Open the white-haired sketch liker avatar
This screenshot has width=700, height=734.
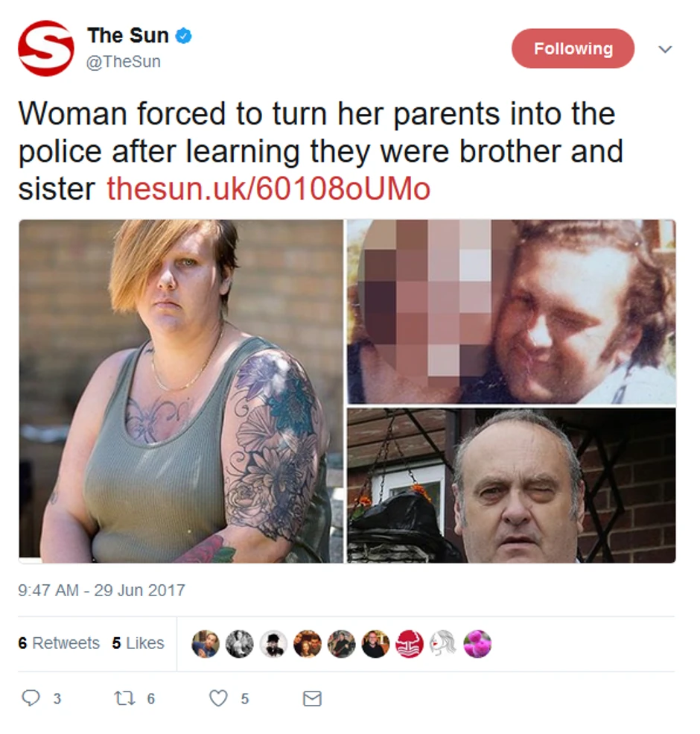point(443,644)
